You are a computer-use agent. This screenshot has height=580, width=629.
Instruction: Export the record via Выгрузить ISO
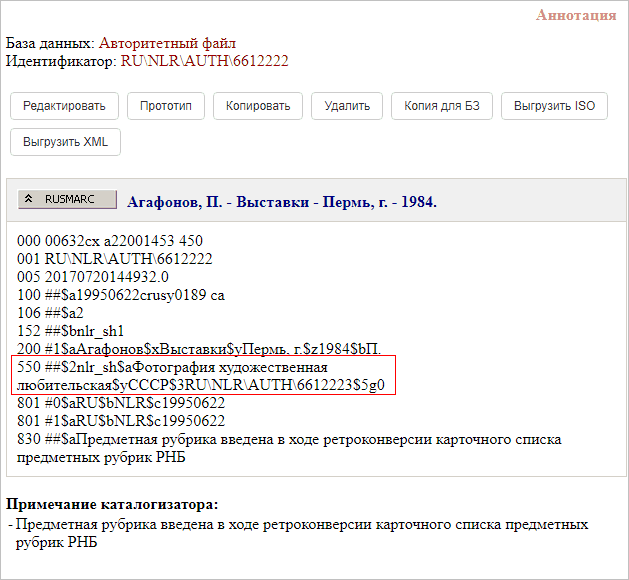click(554, 106)
